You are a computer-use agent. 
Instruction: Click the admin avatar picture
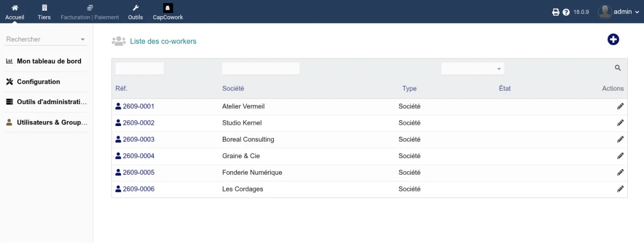[605, 12]
